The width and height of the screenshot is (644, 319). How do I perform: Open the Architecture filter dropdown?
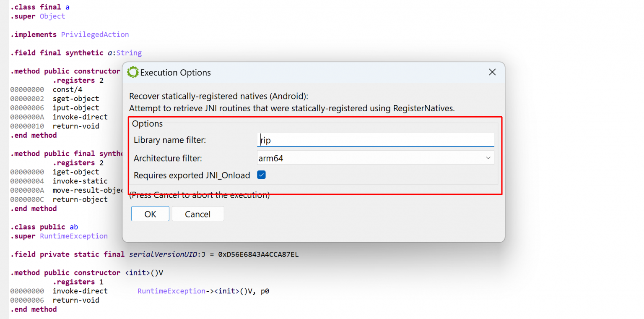point(375,157)
